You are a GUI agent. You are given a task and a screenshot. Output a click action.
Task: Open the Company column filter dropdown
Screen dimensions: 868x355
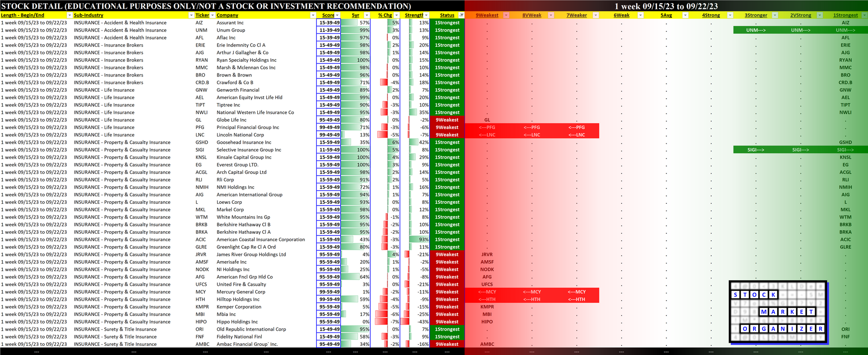(x=313, y=15)
